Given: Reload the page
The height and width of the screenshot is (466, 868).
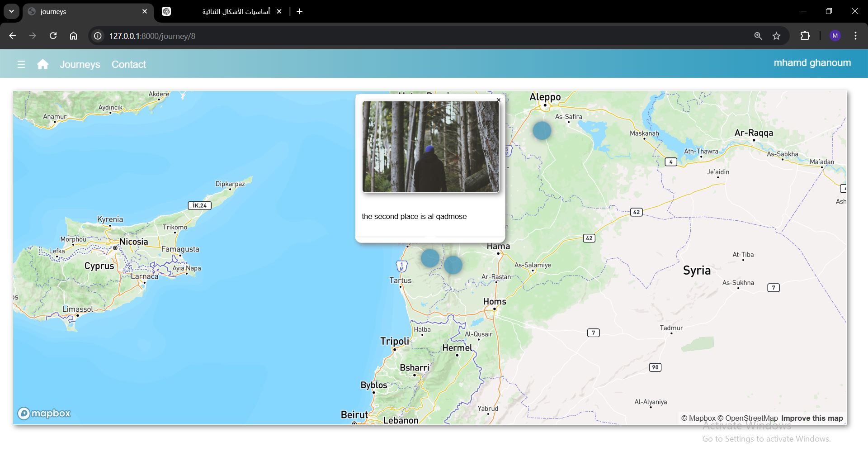Looking at the screenshot, I should (53, 36).
